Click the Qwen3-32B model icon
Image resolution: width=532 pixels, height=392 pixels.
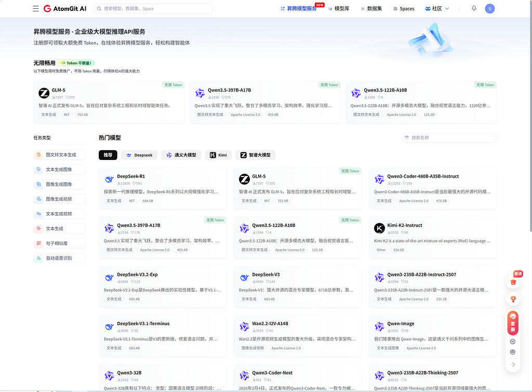tap(109, 375)
